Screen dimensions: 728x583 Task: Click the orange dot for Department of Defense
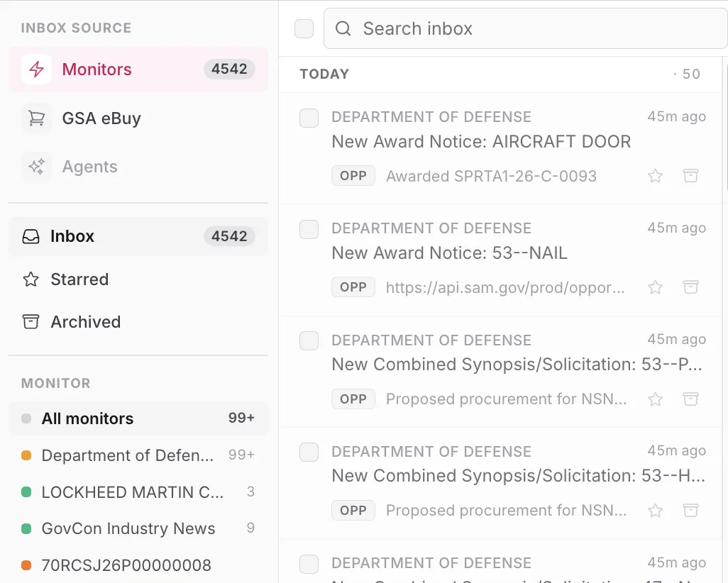[x=26, y=456]
